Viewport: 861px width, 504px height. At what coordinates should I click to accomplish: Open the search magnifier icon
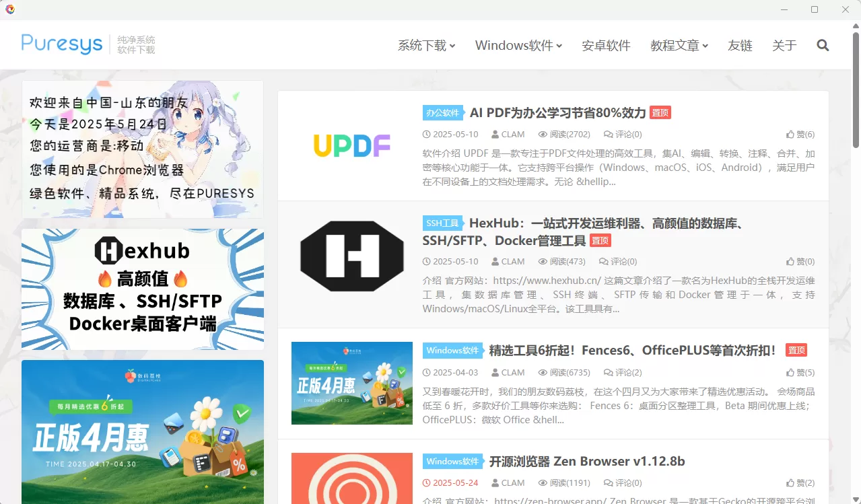pyautogui.click(x=822, y=45)
